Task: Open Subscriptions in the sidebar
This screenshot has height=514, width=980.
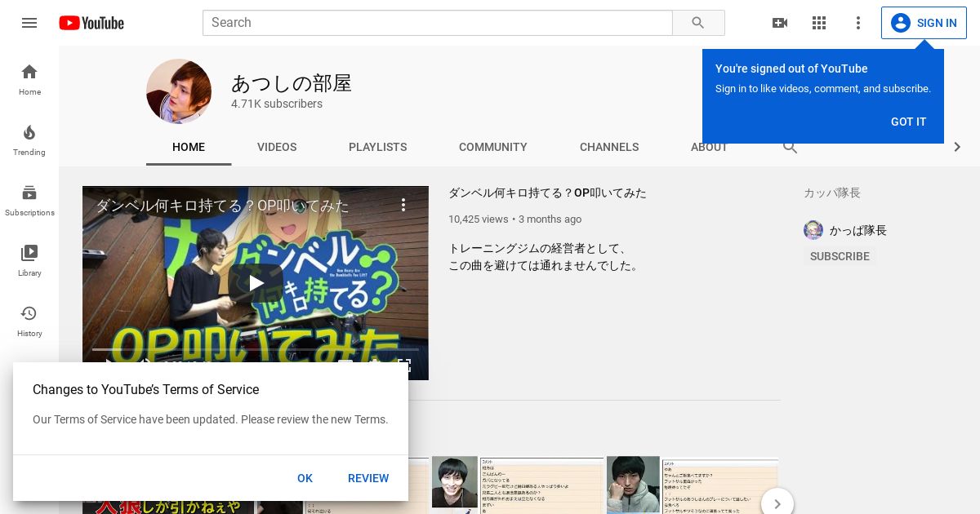Action: point(29,201)
